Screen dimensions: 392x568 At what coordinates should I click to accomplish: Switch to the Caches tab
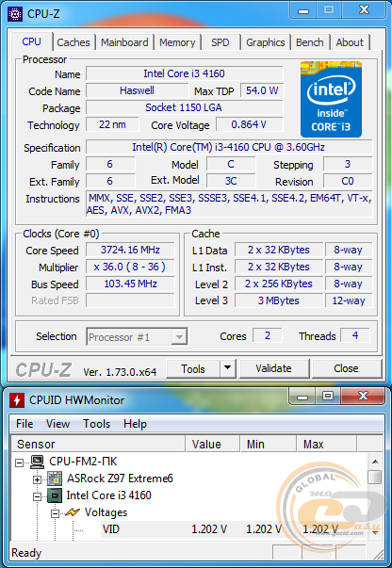click(x=73, y=42)
